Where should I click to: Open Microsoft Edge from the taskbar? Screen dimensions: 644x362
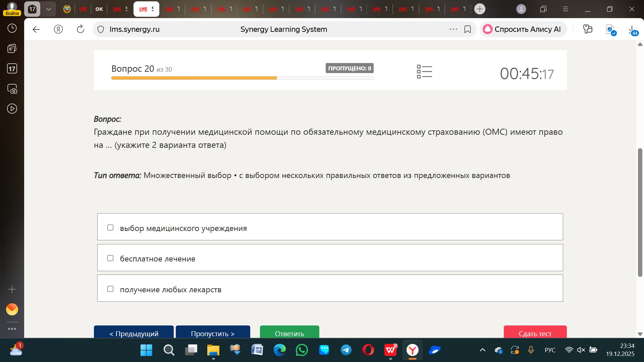tap(279, 350)
